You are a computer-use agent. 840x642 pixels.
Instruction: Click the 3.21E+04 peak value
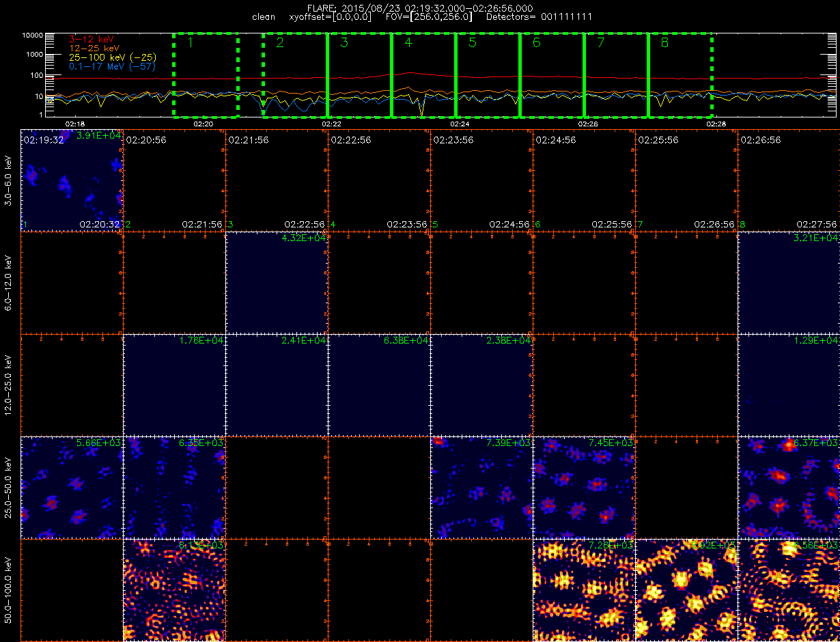pyautogui.click(x=817, y=238)
